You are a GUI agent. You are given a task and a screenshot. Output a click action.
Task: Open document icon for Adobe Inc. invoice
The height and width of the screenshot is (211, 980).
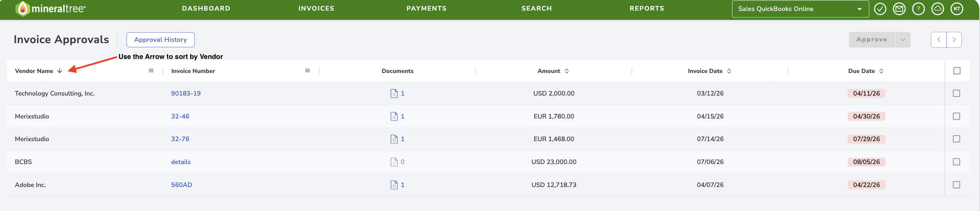click(394, 185)
